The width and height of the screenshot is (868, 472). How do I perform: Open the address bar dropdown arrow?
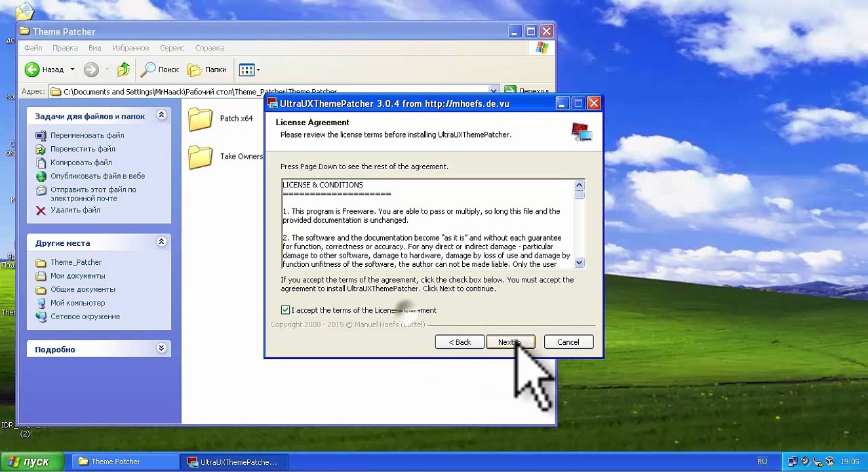tap(494, 91)
